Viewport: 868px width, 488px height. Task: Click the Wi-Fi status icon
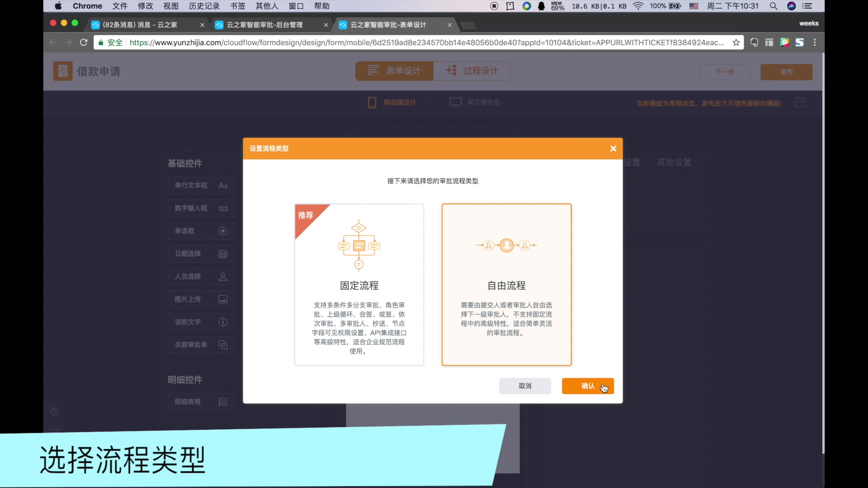pyautogui.click(x=638, y=6)
